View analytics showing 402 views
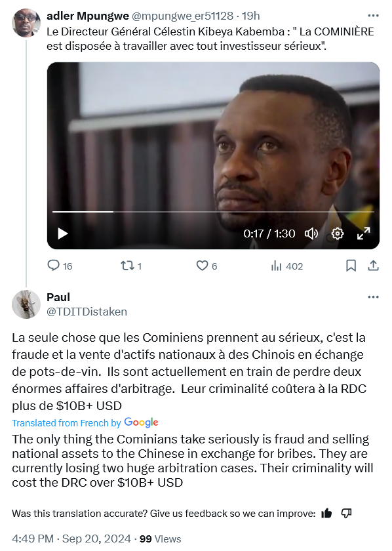 coord(286,266)
